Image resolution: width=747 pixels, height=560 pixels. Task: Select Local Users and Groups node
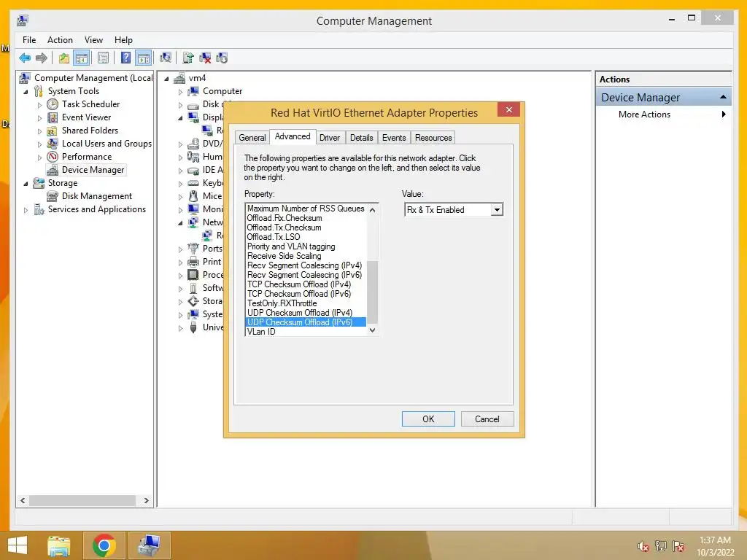click(107, 144)
